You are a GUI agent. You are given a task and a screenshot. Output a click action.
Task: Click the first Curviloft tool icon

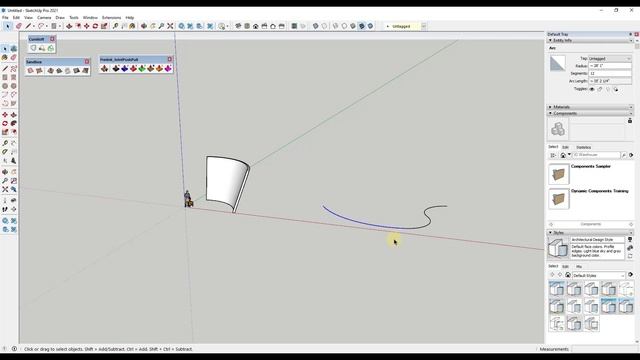(33, 48)
